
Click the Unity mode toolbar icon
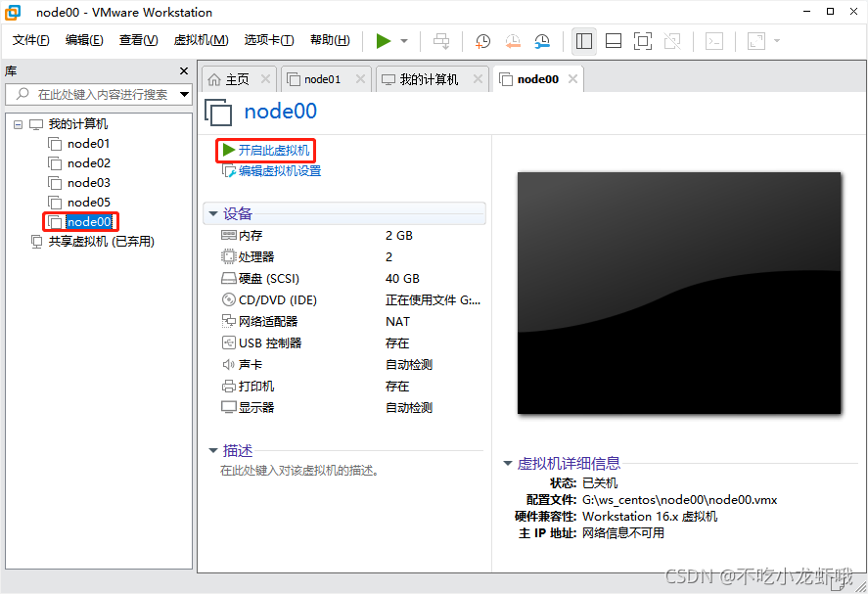(x=672, y=41)
